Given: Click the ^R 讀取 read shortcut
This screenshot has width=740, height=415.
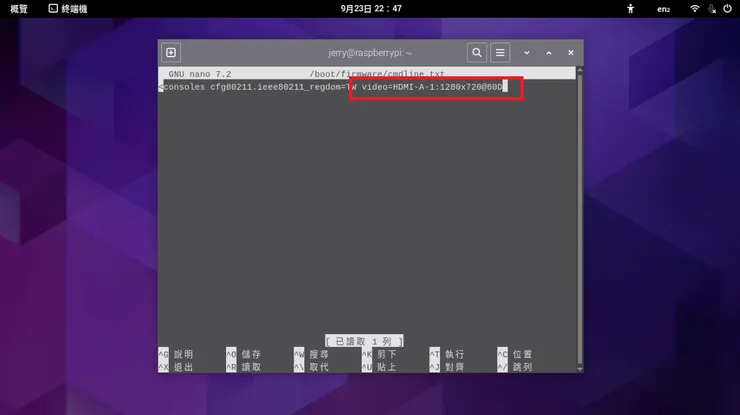Looking at the screenshot, I should (244, 367).
